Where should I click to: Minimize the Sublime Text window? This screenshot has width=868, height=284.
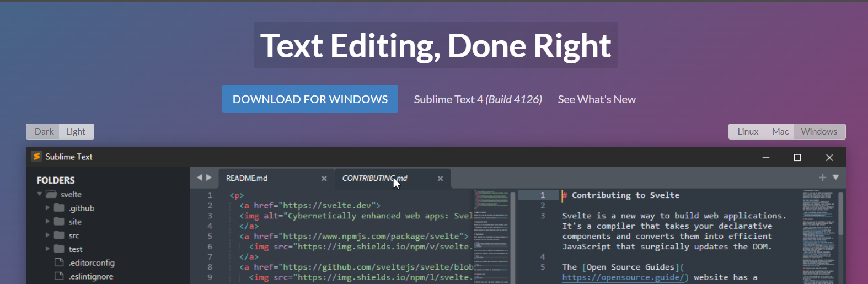coord(765,157)
